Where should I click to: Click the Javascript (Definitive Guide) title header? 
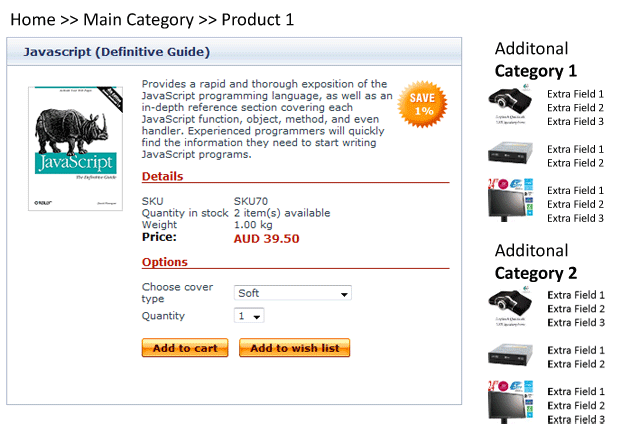(x=117, y=52)
